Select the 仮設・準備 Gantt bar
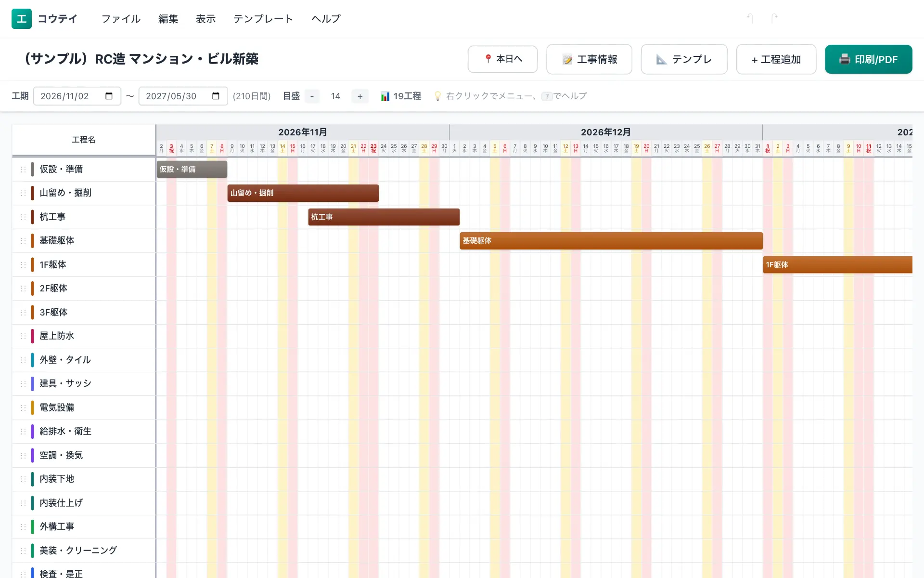924x578 pixels. click(x=192, y=169)
